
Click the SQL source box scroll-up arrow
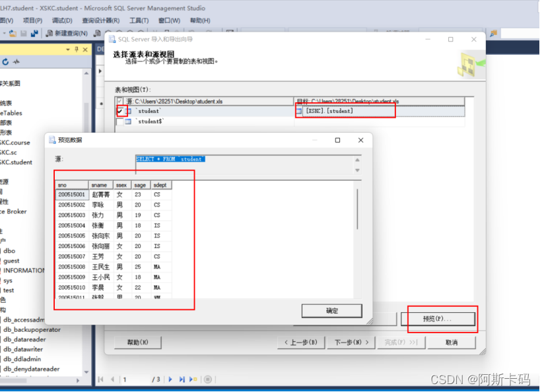358,160
